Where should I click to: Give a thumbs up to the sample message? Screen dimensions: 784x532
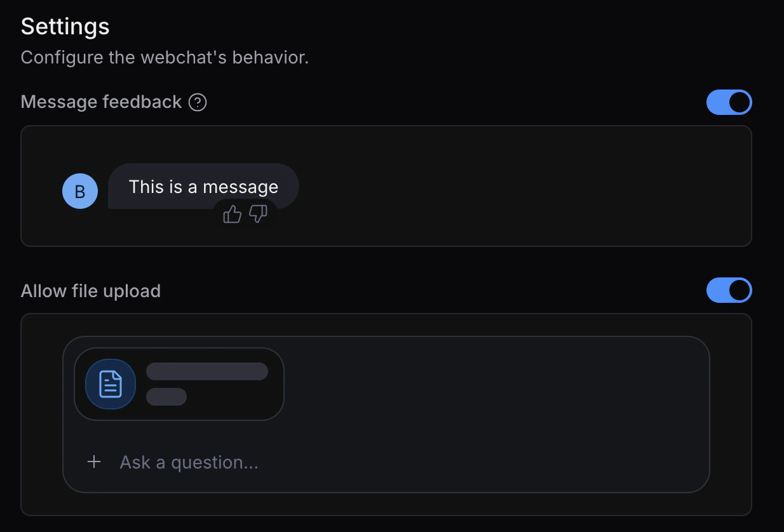coord(232,215)
